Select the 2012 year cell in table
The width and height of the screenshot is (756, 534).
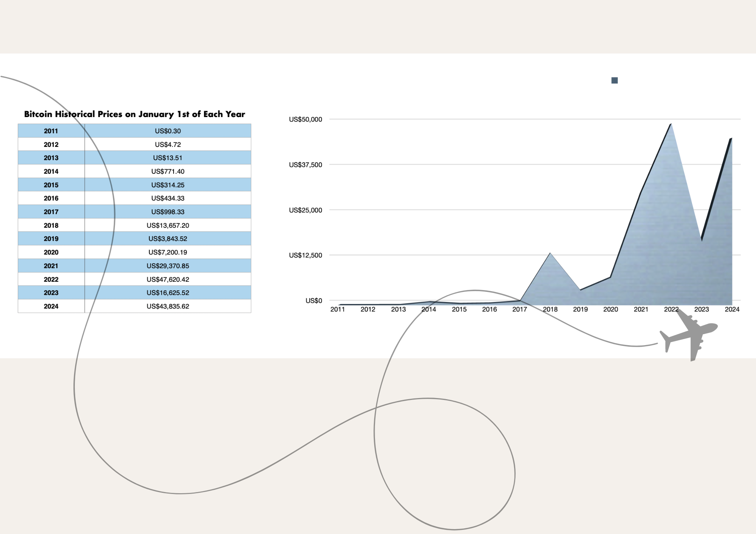coord(51,144)
